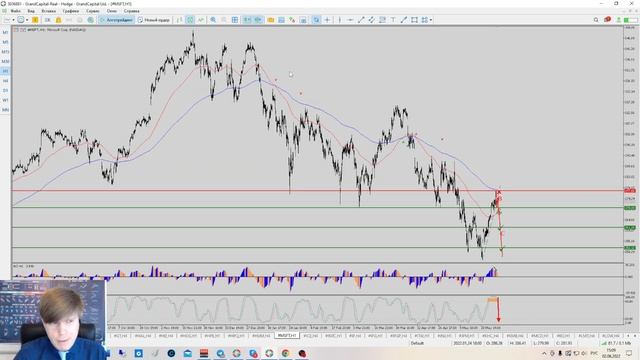Switch chart to M5 timeframe
Image resolution: width=640 pixels, height=360 pixels.
[x=5, y=42]
